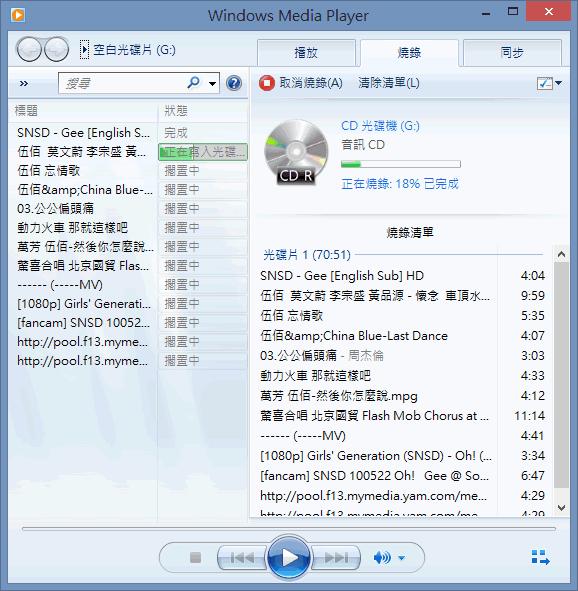Click the 完成 status cell
The width and height of the screenshot is (578, 591).
(x=176, y=133)
